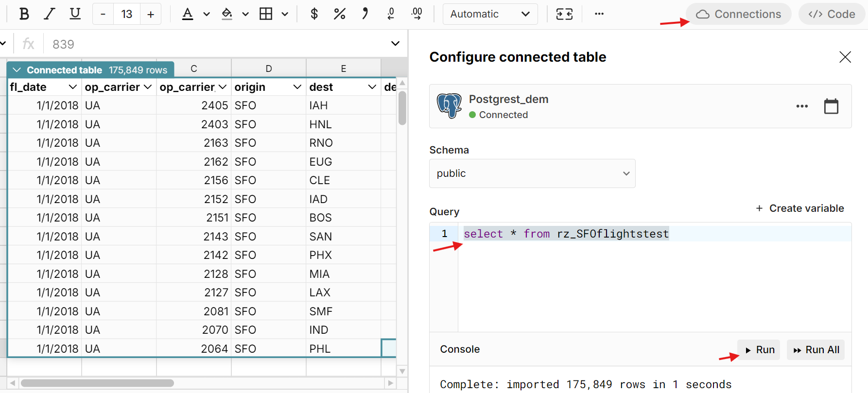Toggle bold formatting

point(24,14)
